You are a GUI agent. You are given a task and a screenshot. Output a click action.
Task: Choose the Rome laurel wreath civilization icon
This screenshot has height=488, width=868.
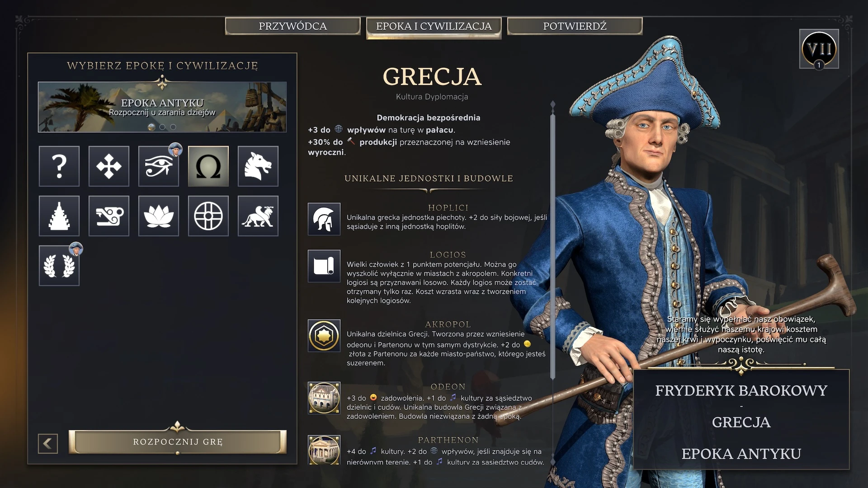[x=59, y=266]
